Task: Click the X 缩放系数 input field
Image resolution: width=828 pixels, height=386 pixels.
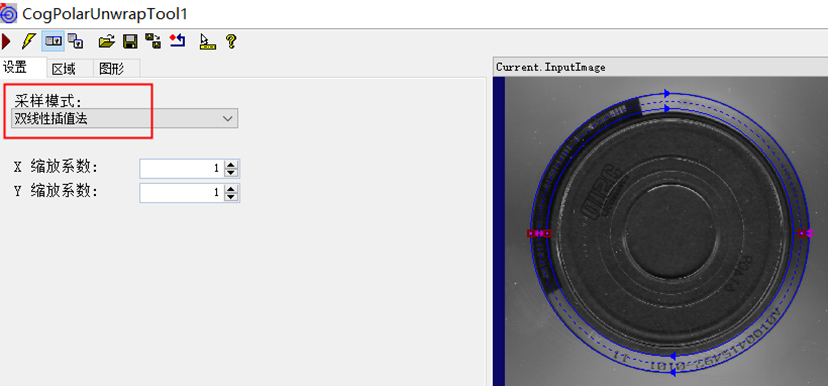Action: pos(182,168)
